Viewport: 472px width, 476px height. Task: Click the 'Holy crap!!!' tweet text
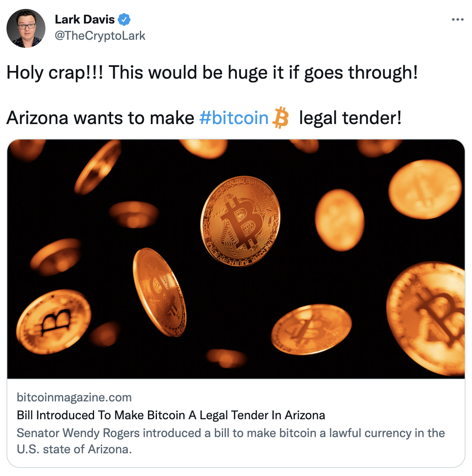pyautogui.click(x=212, y=73)
